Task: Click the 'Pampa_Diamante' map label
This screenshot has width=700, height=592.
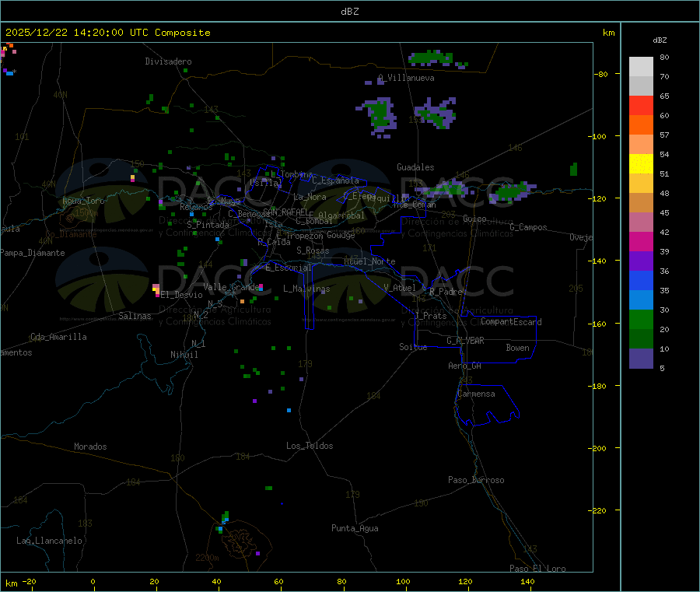Action: click(33, 253)
